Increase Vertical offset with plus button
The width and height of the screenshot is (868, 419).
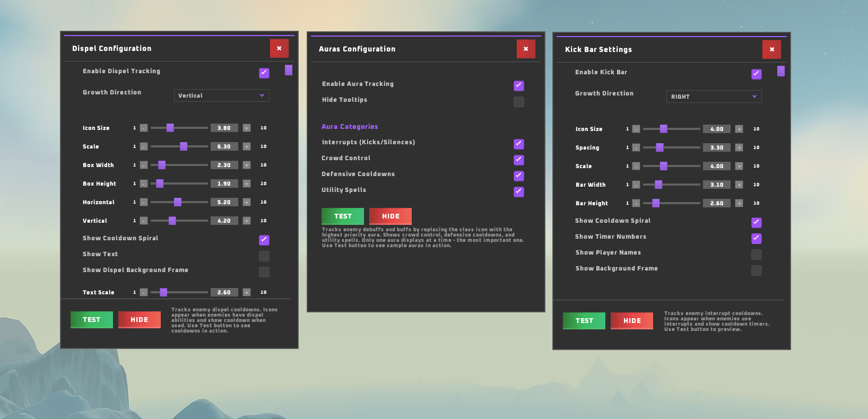click(247, 221)
